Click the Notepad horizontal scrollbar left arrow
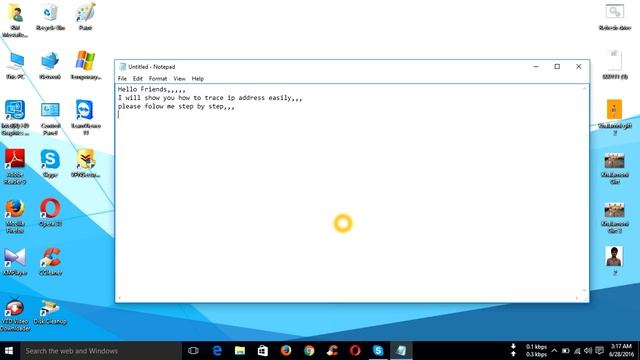This screenshot has width=640, height=360. [120, 298]
